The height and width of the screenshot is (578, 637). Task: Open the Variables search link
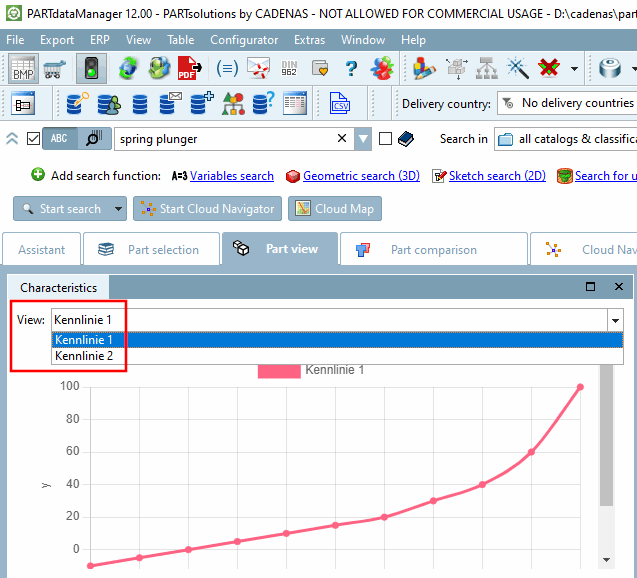pyautogui.click(x=232, y=176)
